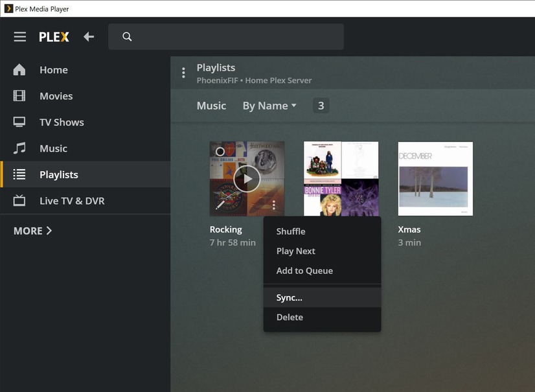535x392 pixels.
Task: Expand the MORE sidebar section
Action: 33,231
